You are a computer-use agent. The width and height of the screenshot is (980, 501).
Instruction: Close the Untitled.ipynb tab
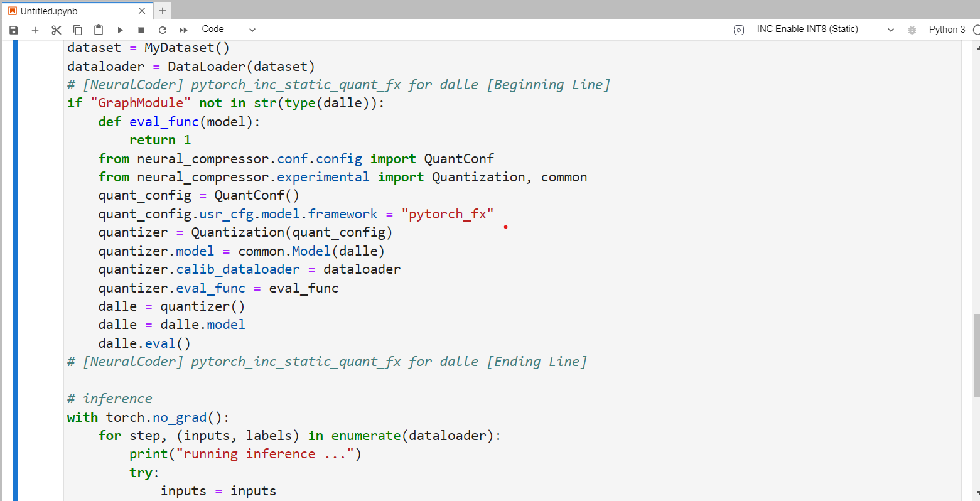click(142, 11)
